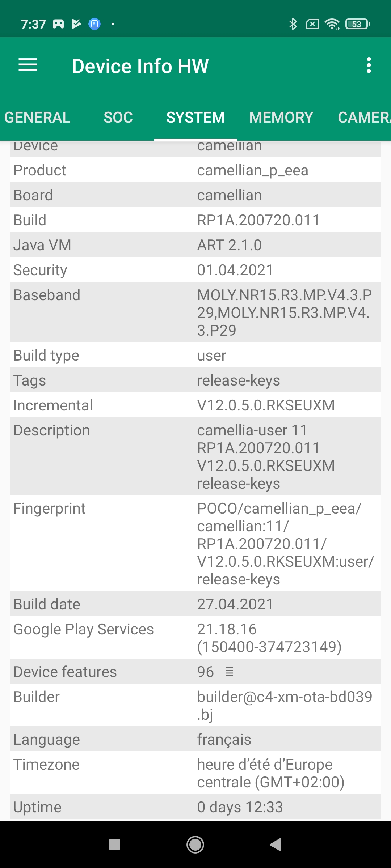Select the SYSTEM tab
The height and width of the screenshot is (868, 391).
point(195,118)
